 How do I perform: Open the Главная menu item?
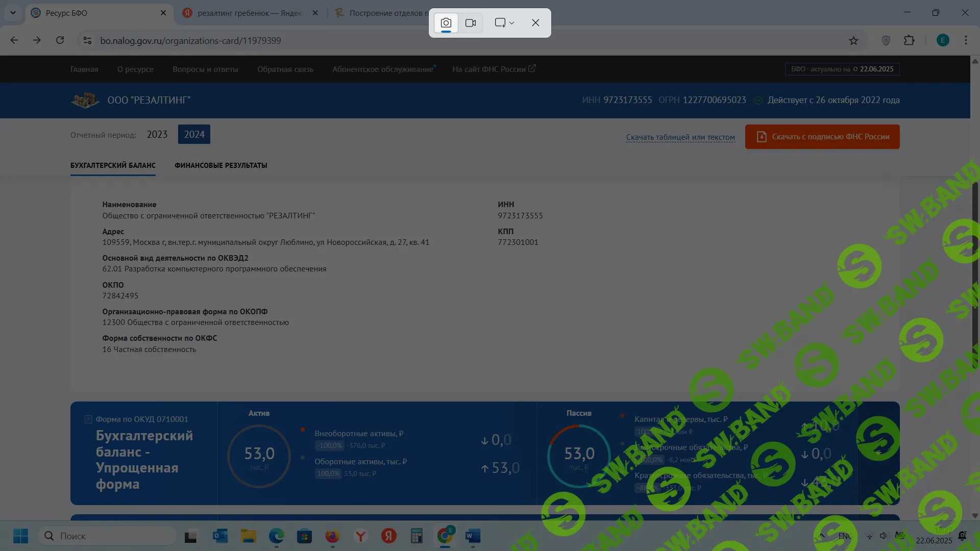click(84, 69)
